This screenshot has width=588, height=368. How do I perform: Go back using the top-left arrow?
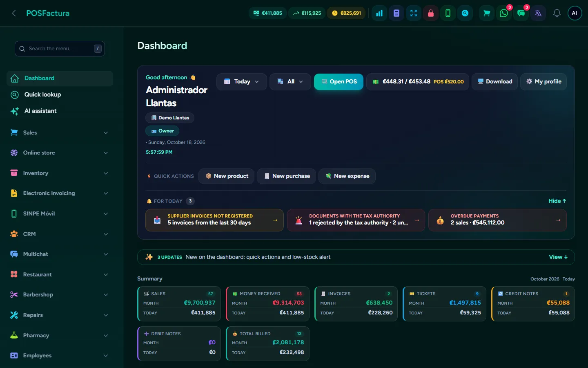[x=14, y=13]
